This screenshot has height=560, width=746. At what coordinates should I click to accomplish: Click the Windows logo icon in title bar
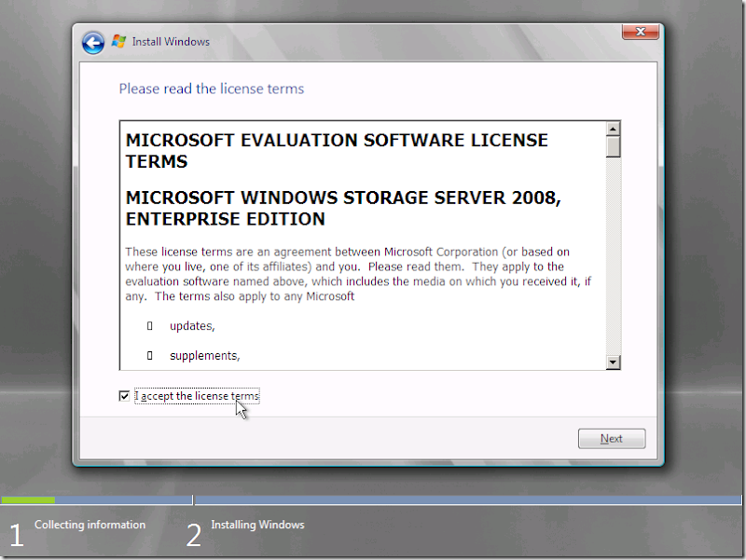pyautogui.click(x=117, y=41)
